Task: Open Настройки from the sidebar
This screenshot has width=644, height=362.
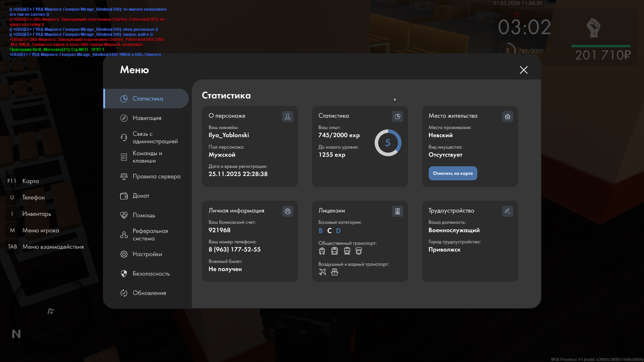Action: point(147,254)
